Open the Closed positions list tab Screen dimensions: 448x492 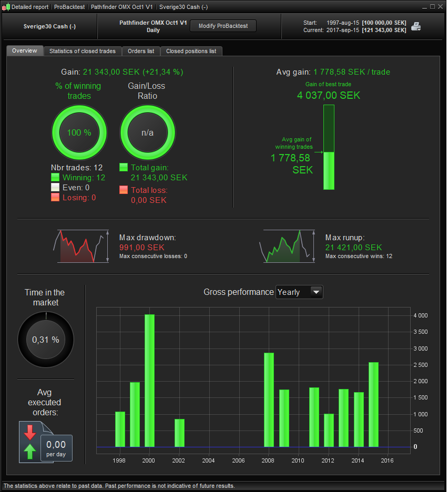[191, 51]
